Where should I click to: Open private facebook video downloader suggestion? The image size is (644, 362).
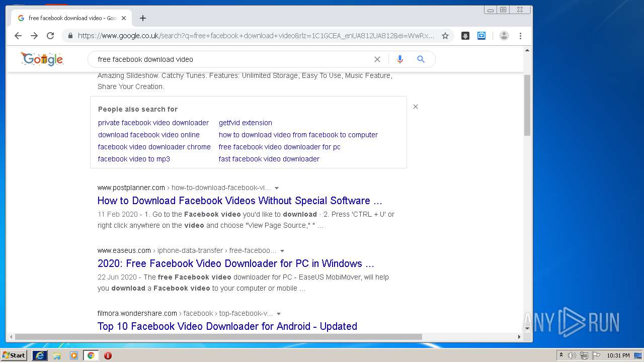click(x=153, y=123)
